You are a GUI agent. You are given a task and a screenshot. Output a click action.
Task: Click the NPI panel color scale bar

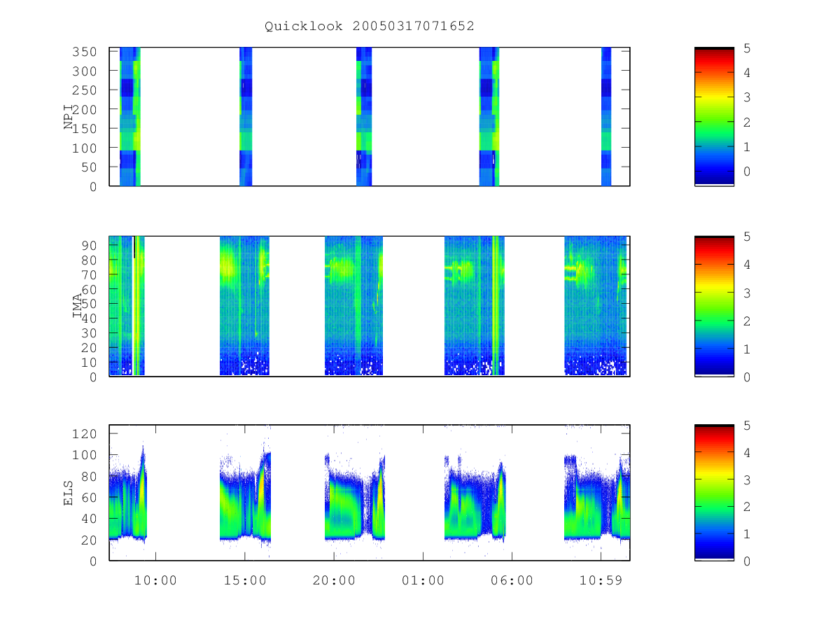pos(714,116)
